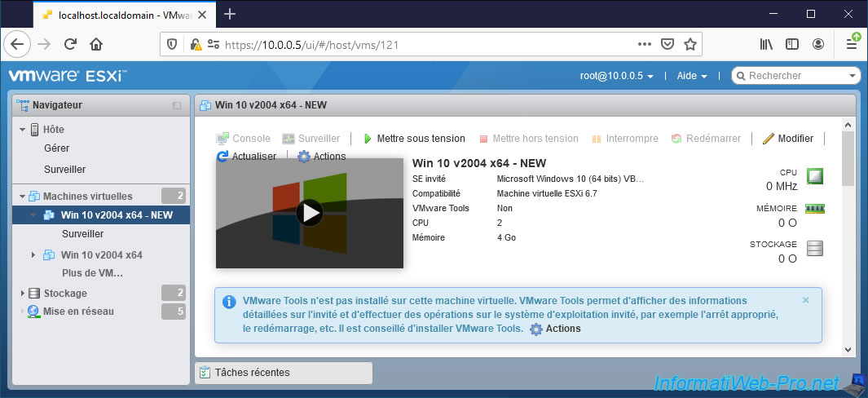Open the Firefox library icon
The image size is (868, 398).
point(766,44)
